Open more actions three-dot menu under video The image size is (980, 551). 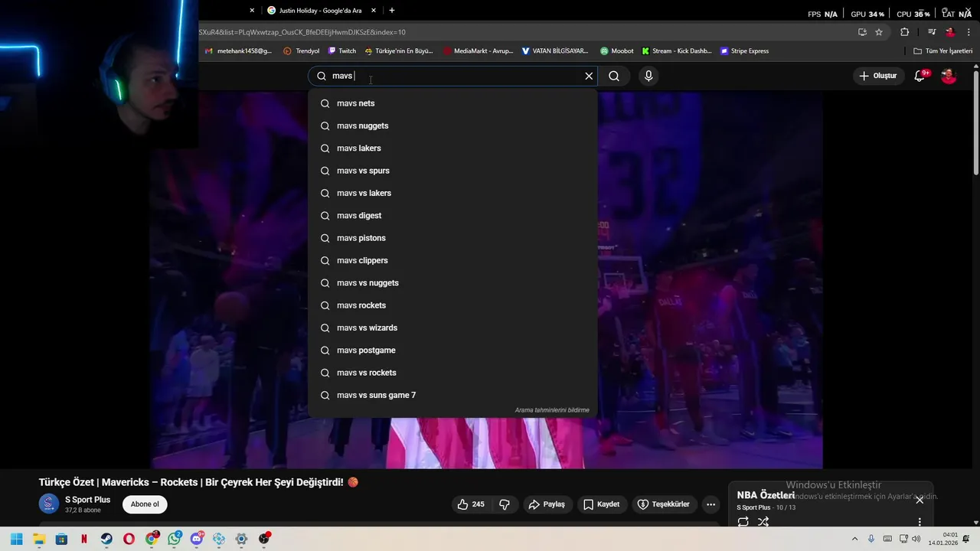click(710, 504)
